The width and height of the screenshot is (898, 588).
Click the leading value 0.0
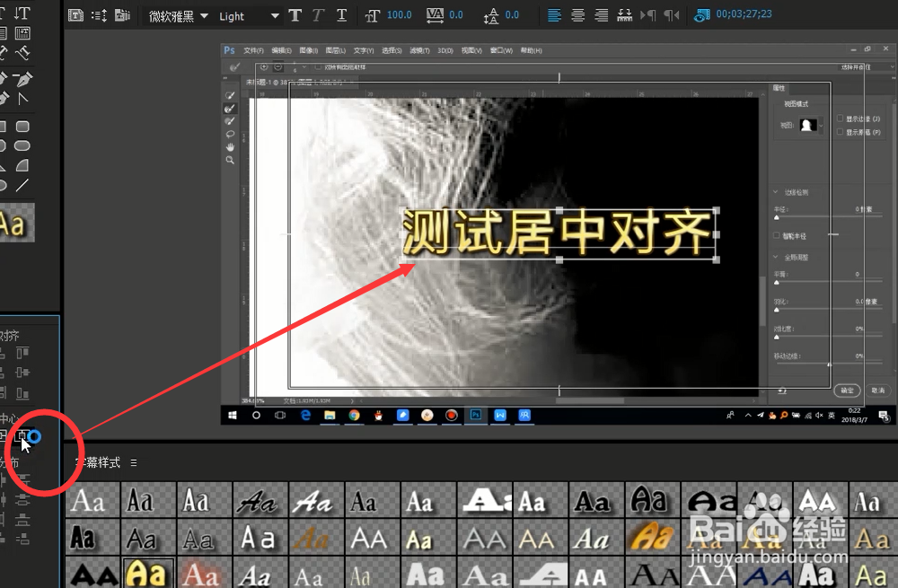512,15
